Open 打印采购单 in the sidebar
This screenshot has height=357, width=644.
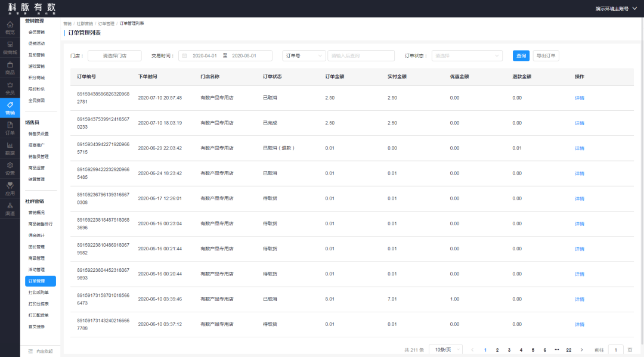pos(39,293)
